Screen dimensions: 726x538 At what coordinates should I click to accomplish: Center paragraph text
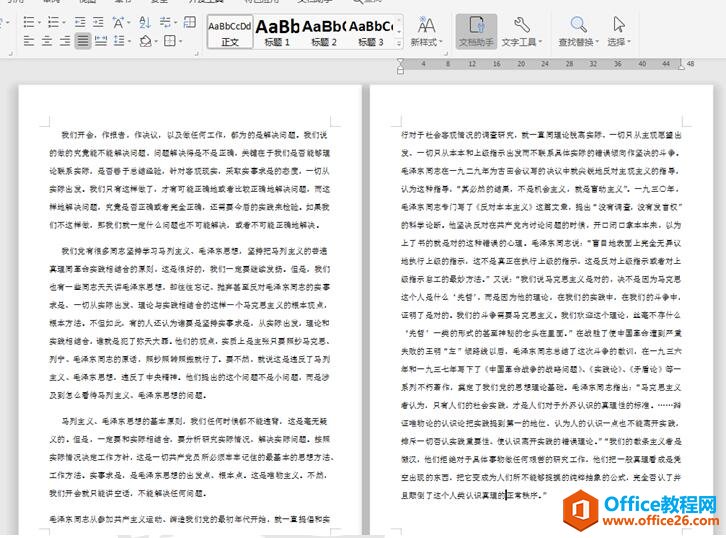click(x=47, y=41)
